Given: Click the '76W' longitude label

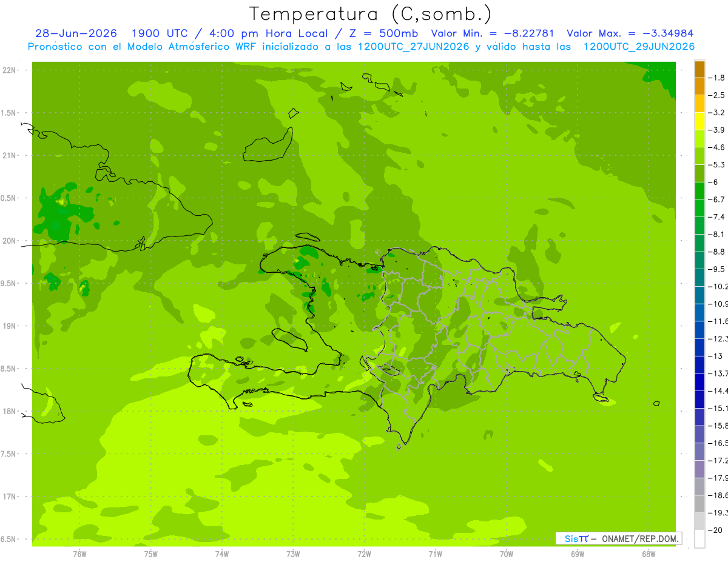Looking at the screenshot, I should tap(79, 554).
